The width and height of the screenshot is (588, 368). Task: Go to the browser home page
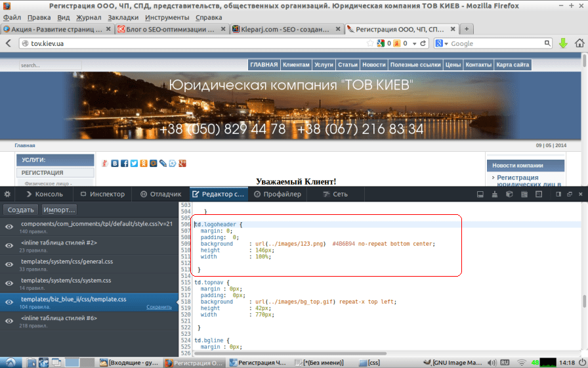[579, 43]
